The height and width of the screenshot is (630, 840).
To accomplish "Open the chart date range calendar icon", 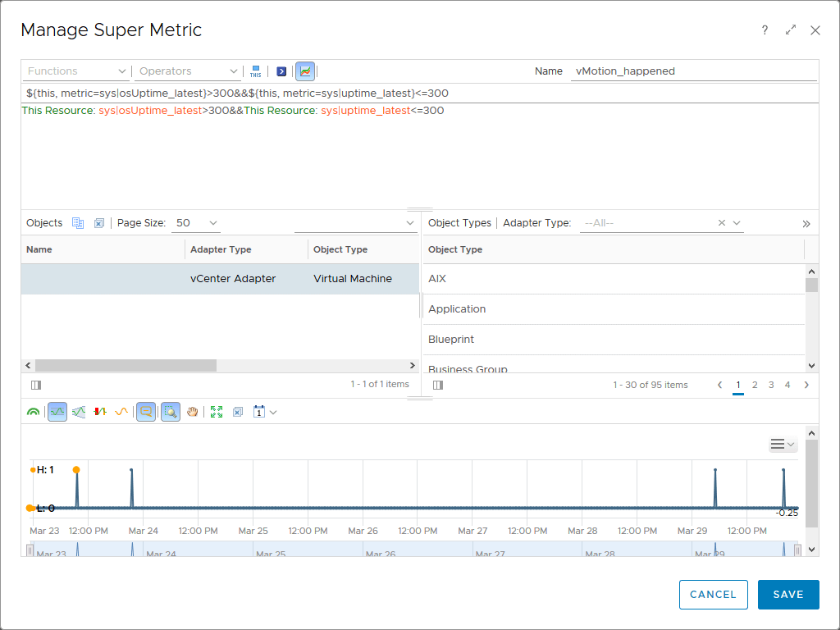I will click(259, 412).
